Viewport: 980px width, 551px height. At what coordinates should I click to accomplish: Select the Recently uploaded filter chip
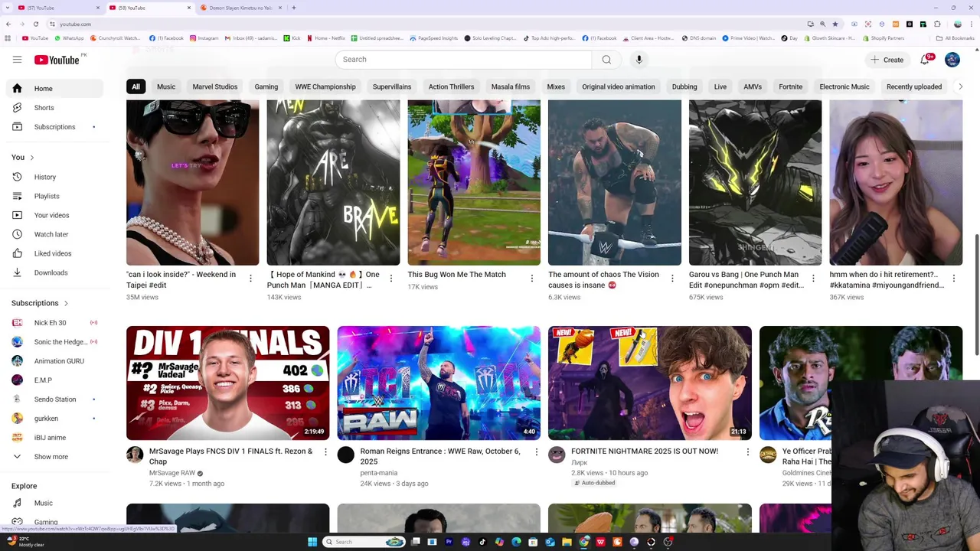pyautogui.click(x=914, y=86)
